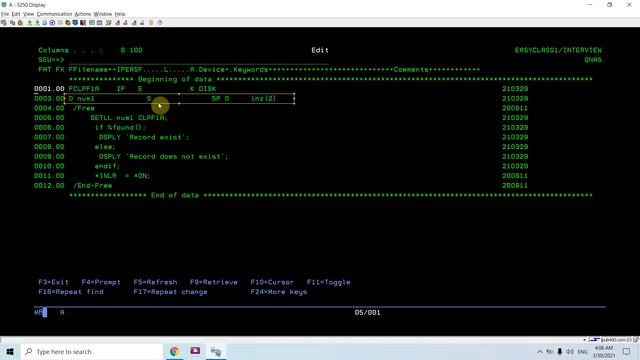Click the purple app icon on taskbar
640x360 pixels.
tap(195, 351)
